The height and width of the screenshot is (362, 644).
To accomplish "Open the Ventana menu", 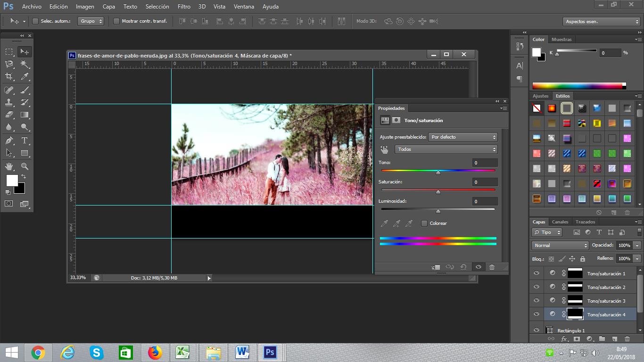I will 244,7.
